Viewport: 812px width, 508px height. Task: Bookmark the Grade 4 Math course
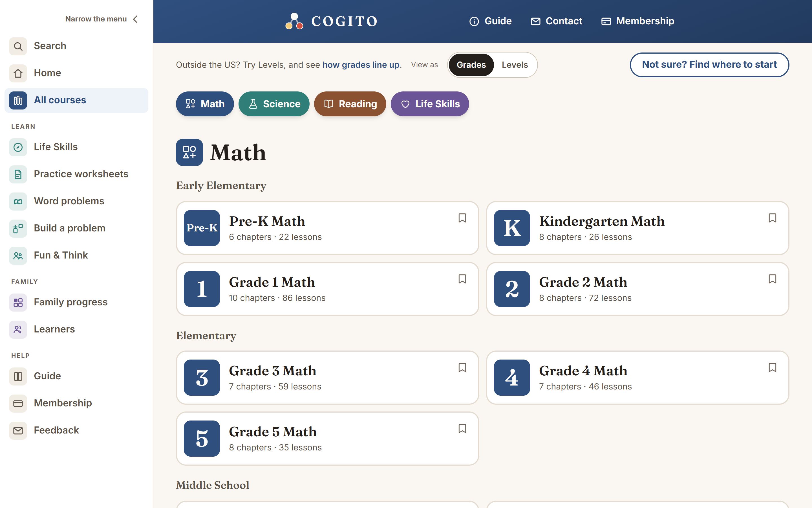click(772, 367)
